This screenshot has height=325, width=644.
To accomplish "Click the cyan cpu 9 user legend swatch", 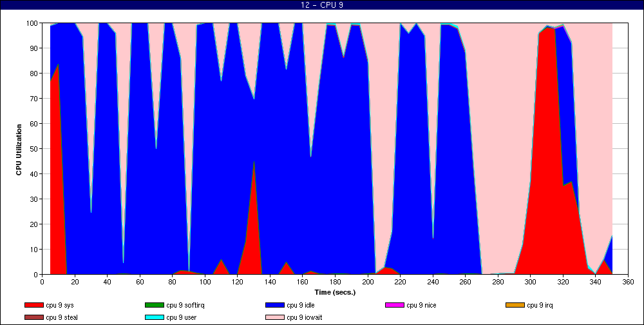I will click(x=154, y=318).
